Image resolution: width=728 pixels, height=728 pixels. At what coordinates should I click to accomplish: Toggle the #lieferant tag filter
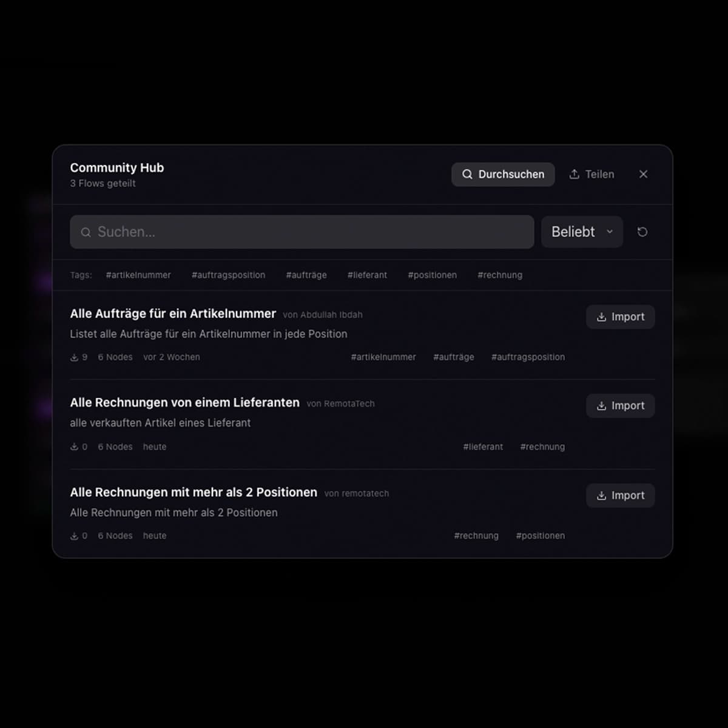(x=367, y=275)
